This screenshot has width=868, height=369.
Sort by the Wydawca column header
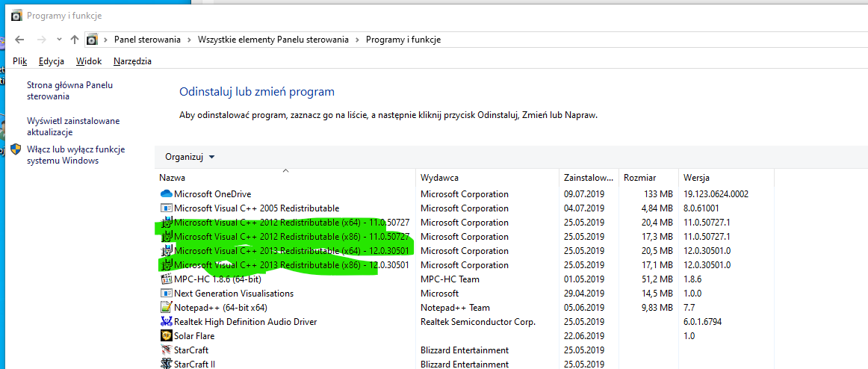487,178
